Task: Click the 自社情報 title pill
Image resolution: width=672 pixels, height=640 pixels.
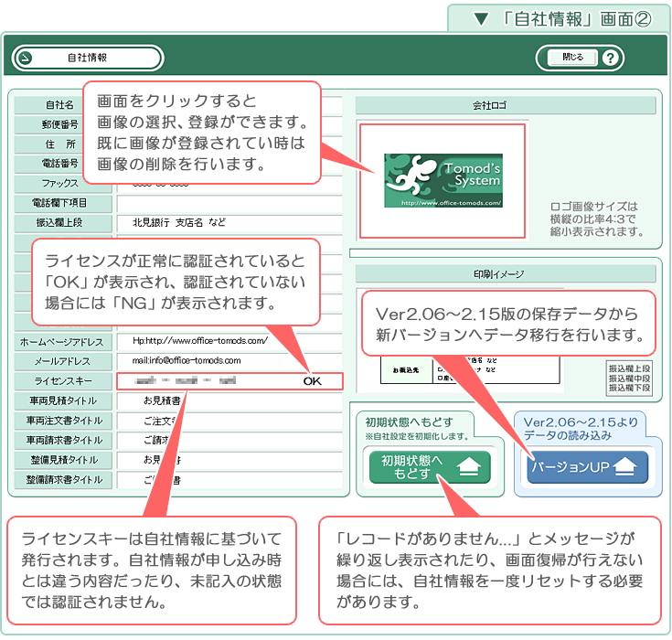Action: click(x=88, y=58)
